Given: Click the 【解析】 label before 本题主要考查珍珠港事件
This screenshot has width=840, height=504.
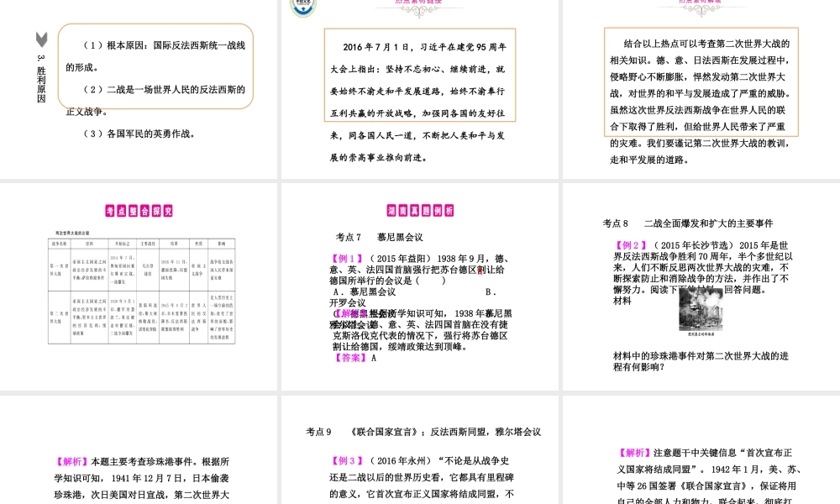Looking at the screenshot, I should pos(71,462).
